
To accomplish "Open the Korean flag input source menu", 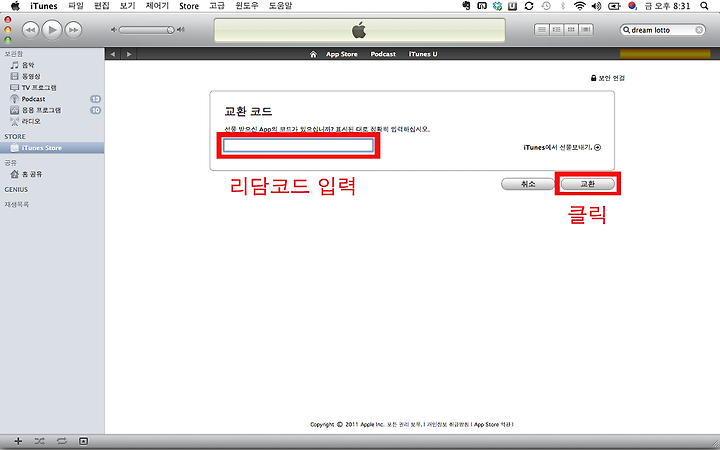I will (x=633, y=6).
